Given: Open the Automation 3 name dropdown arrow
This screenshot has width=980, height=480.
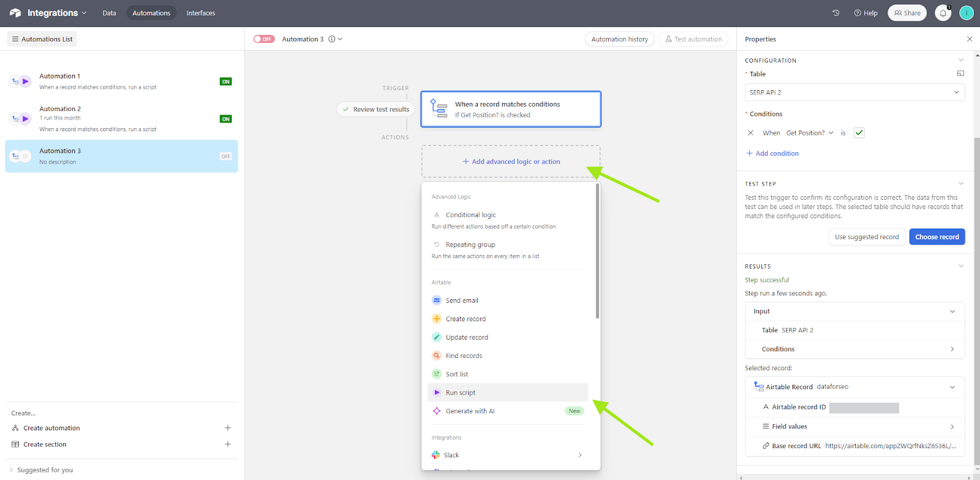Looking at the screenshot, I should click(x=341, y=39).
